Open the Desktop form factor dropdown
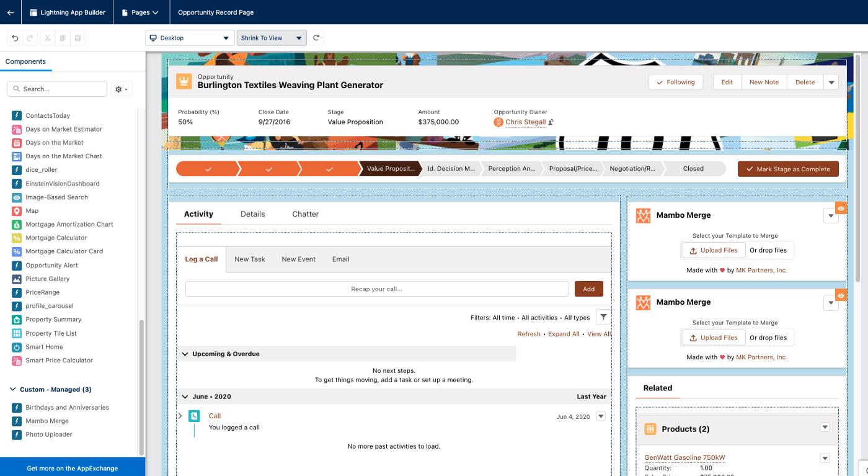This screenshot has height=476, width=868. point(190,38)
